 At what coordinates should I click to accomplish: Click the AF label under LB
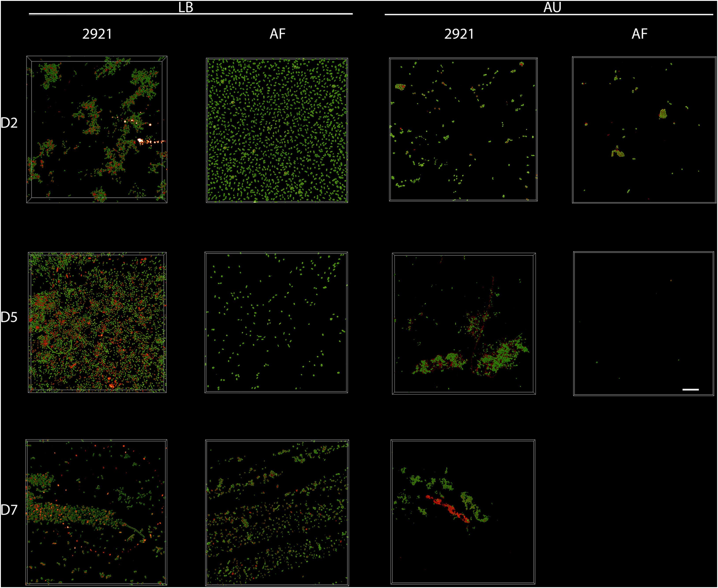[277, 34]
